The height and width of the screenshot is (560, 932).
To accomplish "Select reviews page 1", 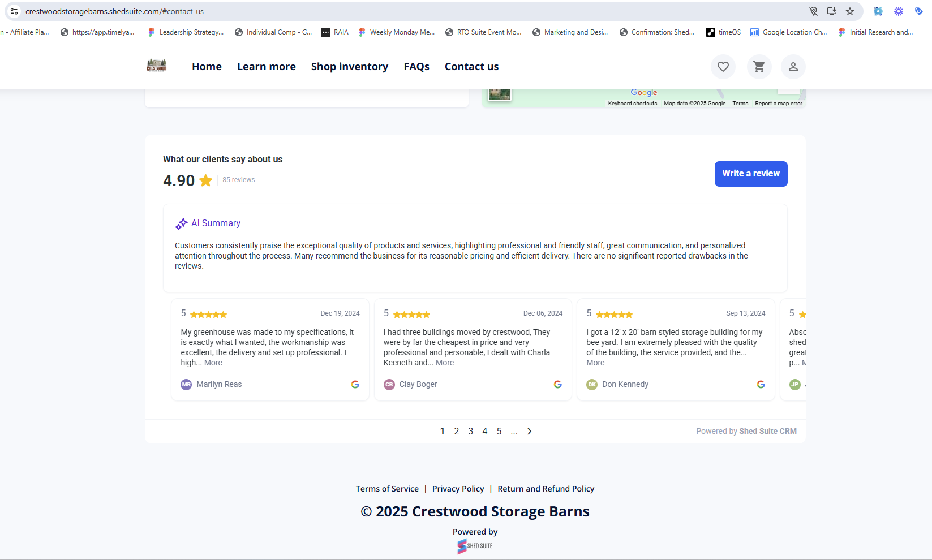I will (443, 431).
